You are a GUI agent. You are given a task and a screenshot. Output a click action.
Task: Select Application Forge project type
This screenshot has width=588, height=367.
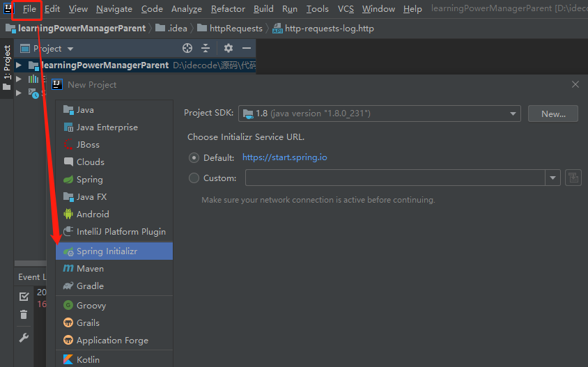coord(114,341)
